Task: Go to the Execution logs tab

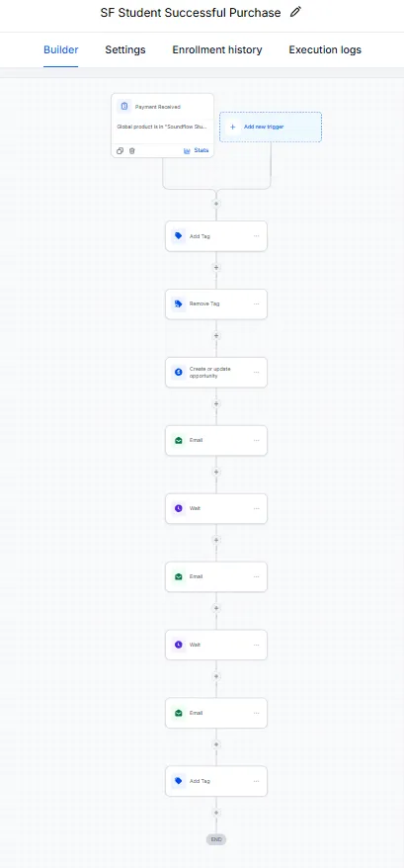Action: pos(325,49)
